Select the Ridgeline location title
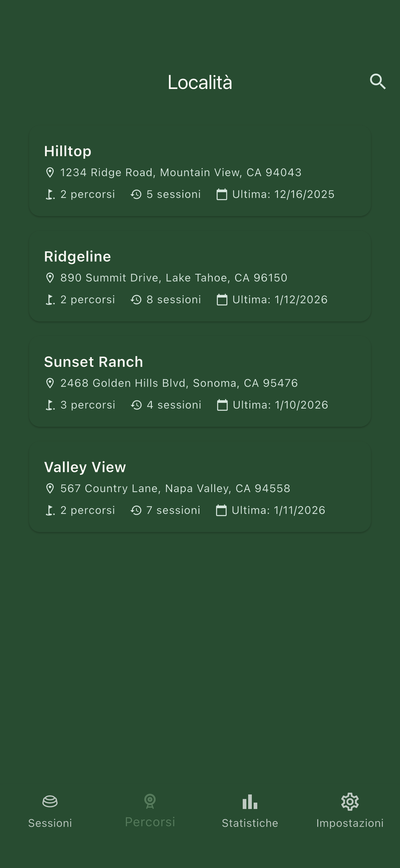400x868 pixels. 78,256
